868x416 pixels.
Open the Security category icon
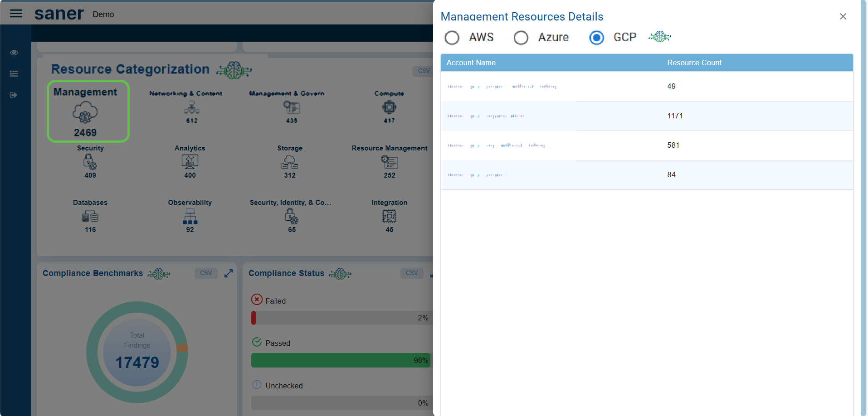[x=90, y=162]
